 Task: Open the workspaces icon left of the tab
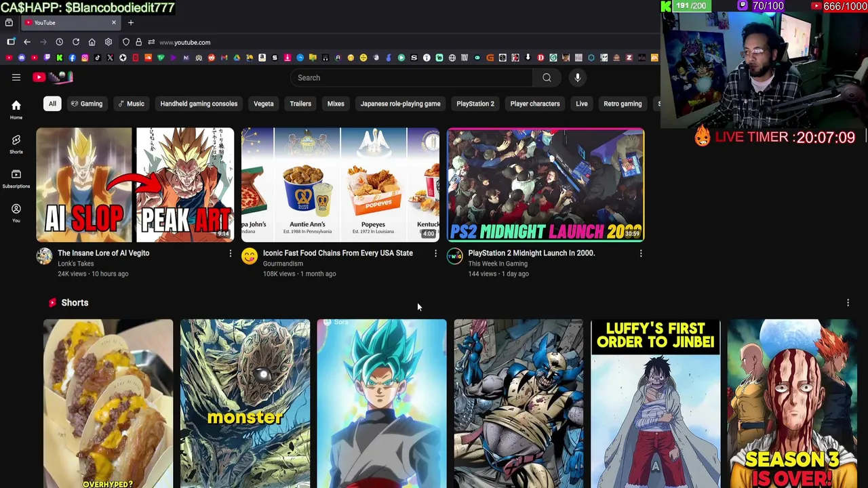9,22
